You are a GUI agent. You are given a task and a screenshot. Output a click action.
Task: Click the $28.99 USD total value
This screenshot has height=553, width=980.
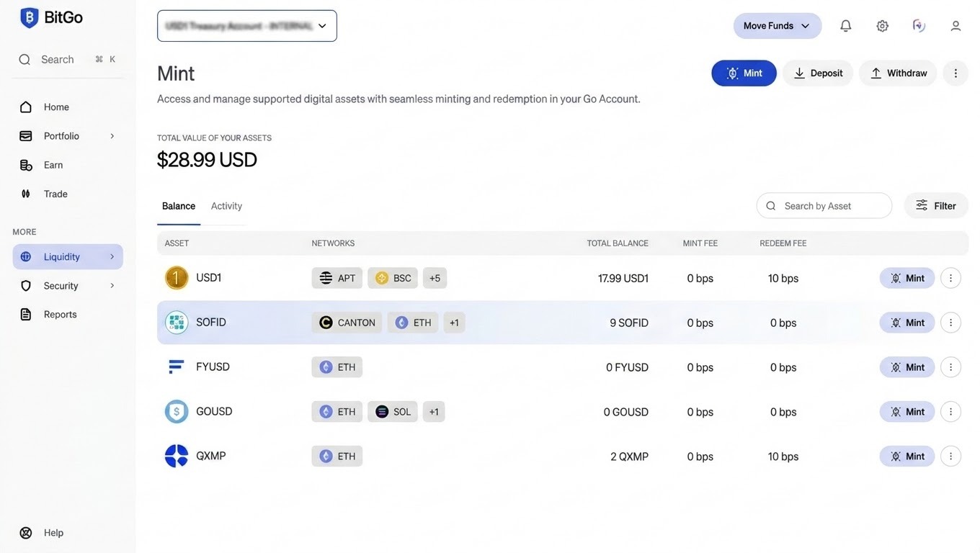(207, 160)
